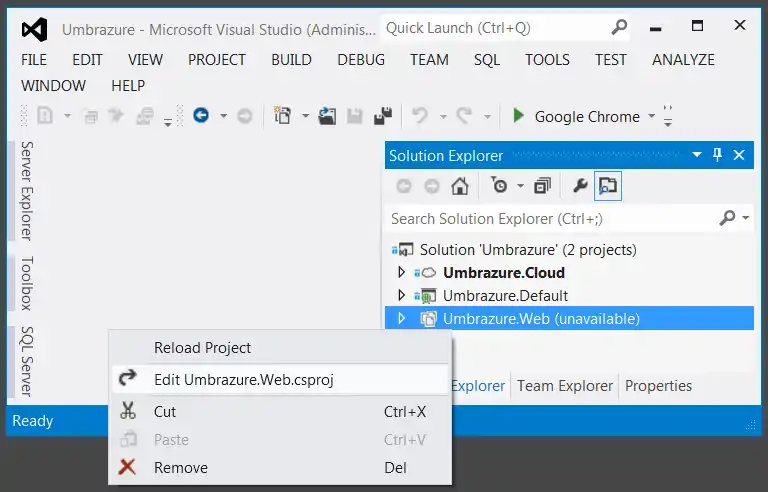The width and height of the screenshot is (768, 492).
Task: Open Solution Explorer search options dropdown
Action: pyautogui.click(x=745, y=218)
